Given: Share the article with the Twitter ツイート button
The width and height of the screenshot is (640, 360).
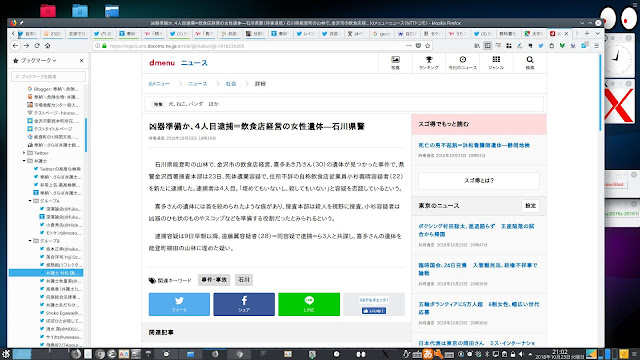Looking at the screenshot, I should click(x=179, y=304).
